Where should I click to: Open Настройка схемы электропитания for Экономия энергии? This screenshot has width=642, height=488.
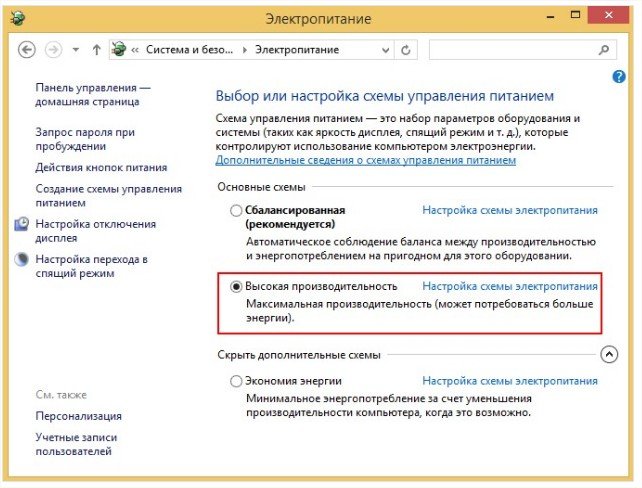tap(510, 381)
